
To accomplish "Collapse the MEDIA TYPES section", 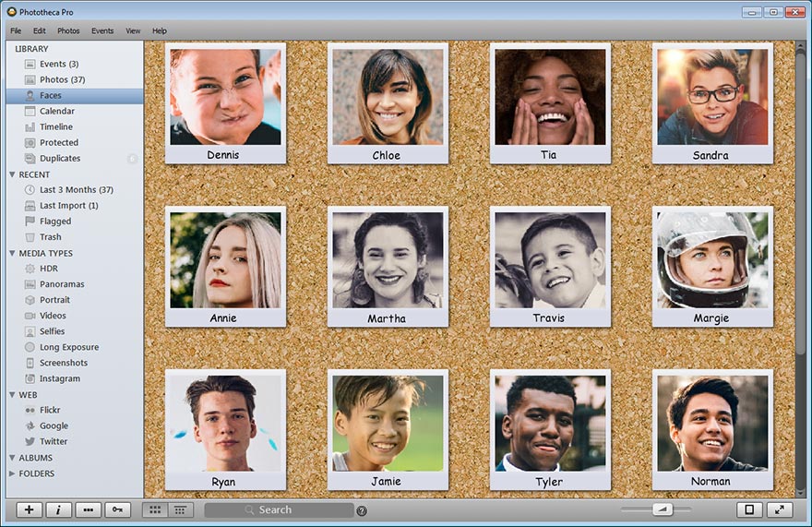I will (12, 254).
